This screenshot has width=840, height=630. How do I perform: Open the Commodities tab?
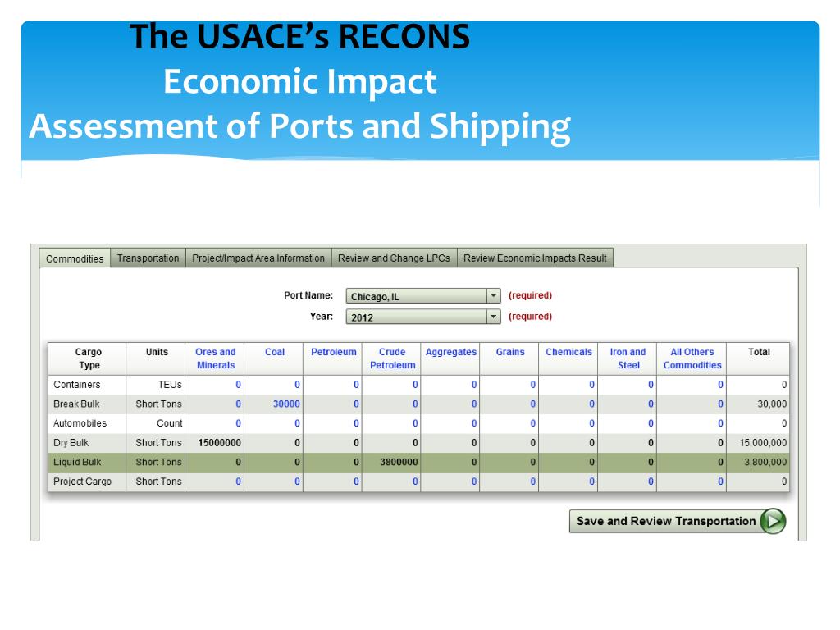pyautogui.click(x=75, y=258)
